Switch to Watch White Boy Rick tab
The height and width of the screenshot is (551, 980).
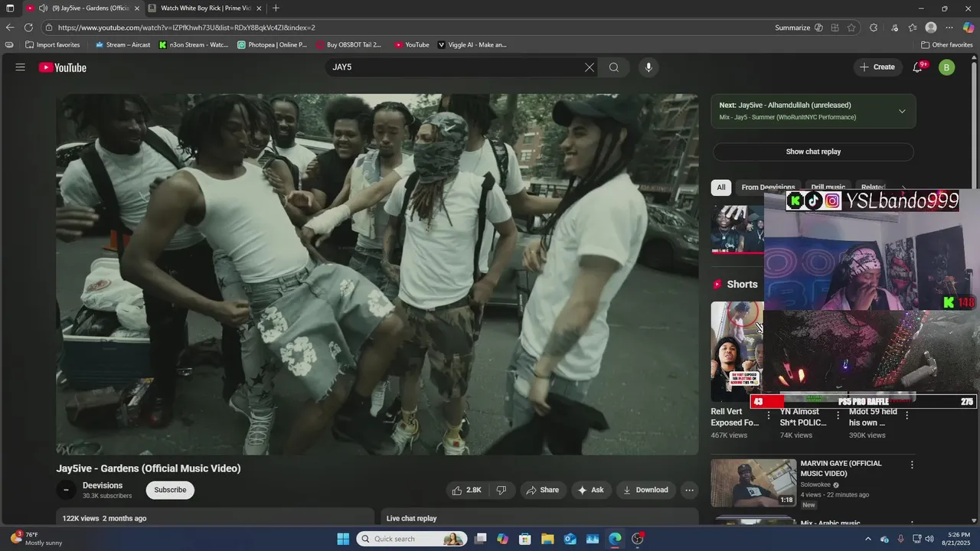[205, 8]
